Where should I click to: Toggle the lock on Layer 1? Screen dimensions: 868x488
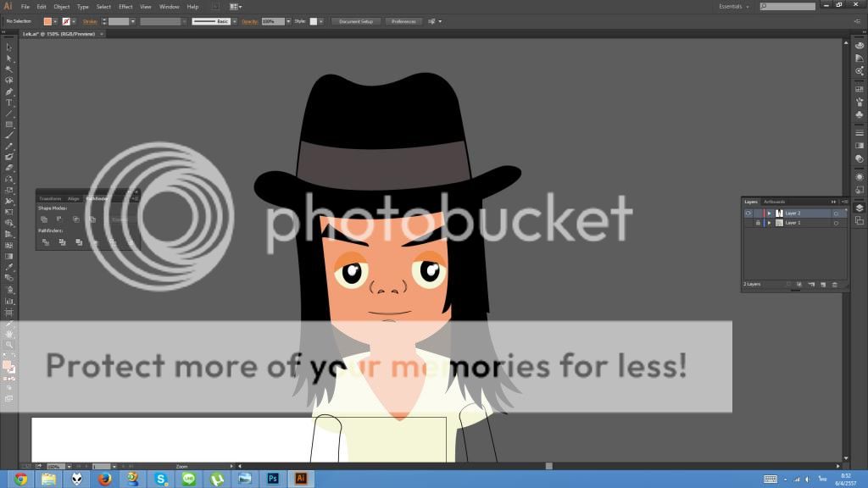(x=758, y=223)
